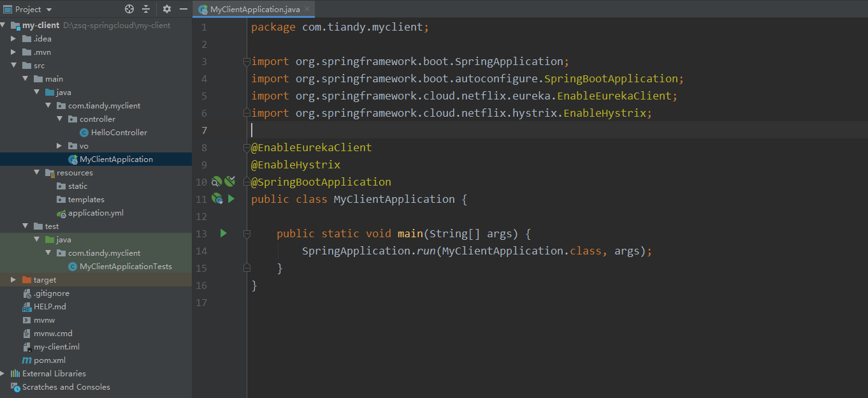Click the class name MyClientApplication on line 11

(x=394, y=199)
